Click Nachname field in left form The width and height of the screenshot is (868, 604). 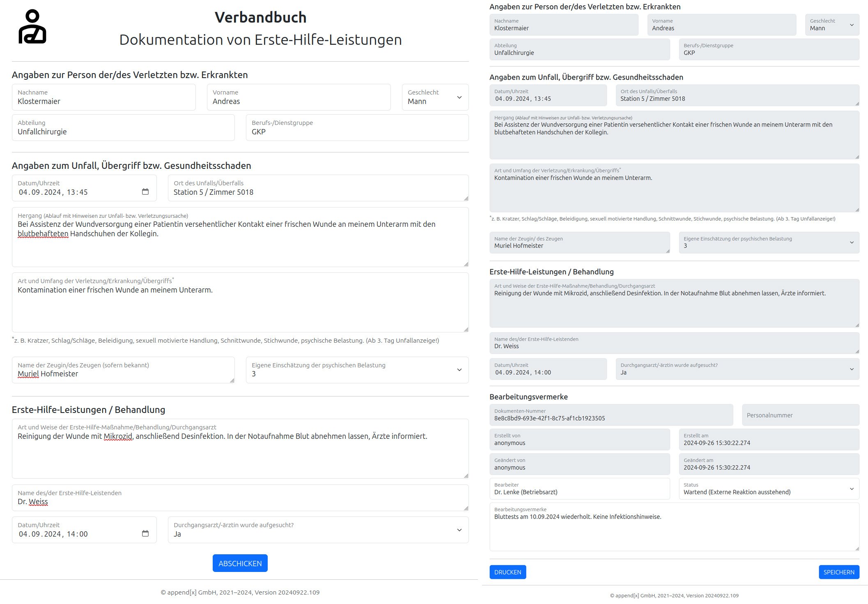tap(104, 97)
